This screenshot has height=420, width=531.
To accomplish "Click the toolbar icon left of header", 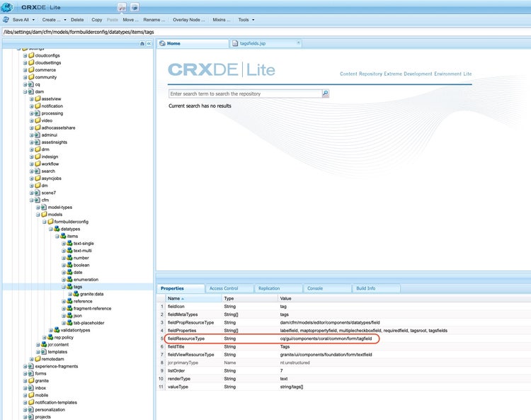I will (122, 7).
